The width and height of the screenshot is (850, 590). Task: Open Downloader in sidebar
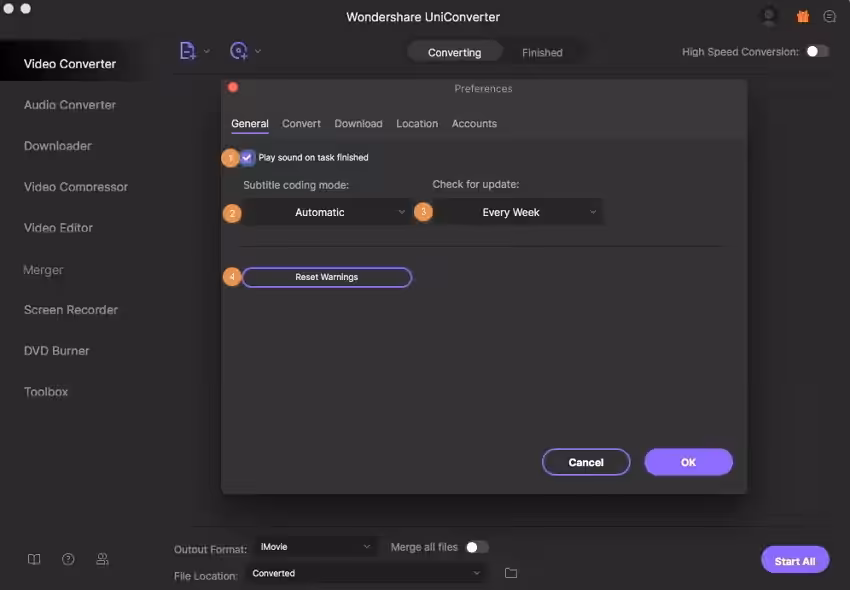pyautogui.click(x=58, y=146)
